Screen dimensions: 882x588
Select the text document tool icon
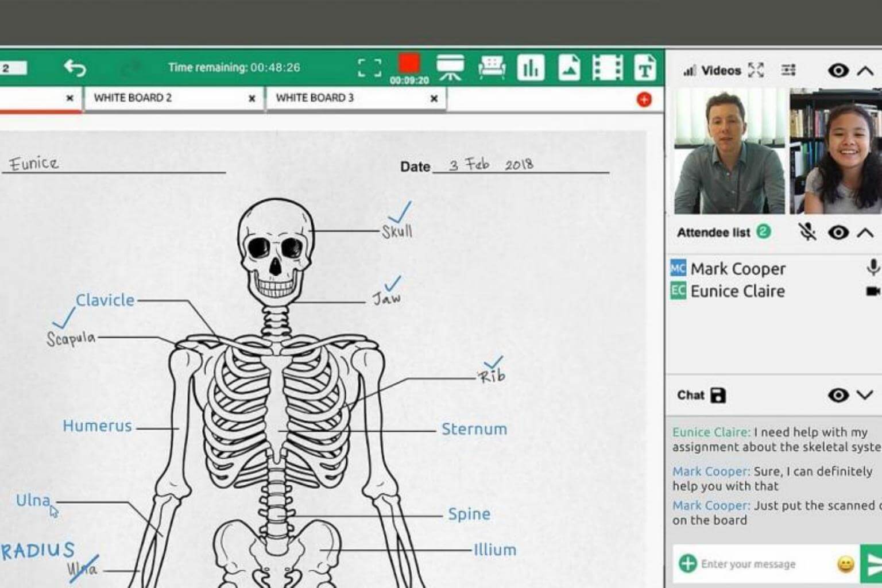[645, 68]
